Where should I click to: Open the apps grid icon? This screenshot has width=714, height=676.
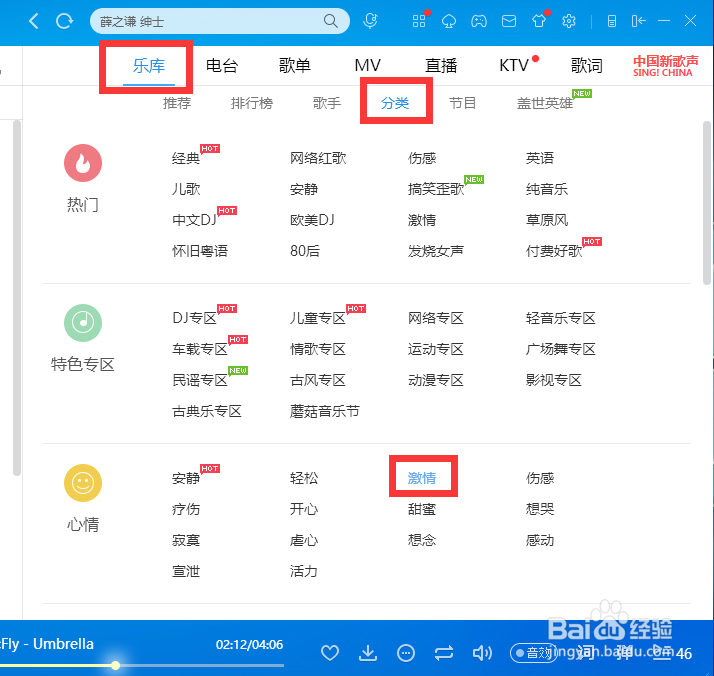pyautogui.click(x=419, y=21)
